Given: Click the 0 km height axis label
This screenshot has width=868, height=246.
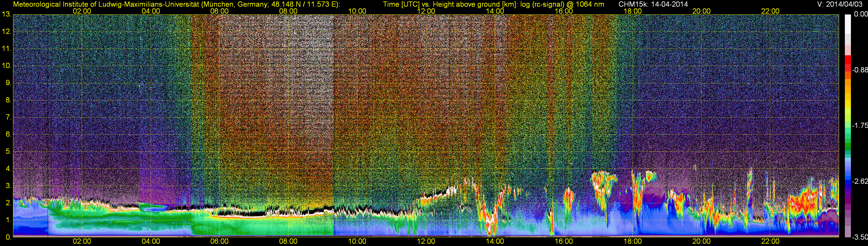Looking at the screenshot, I should (8, 237).
